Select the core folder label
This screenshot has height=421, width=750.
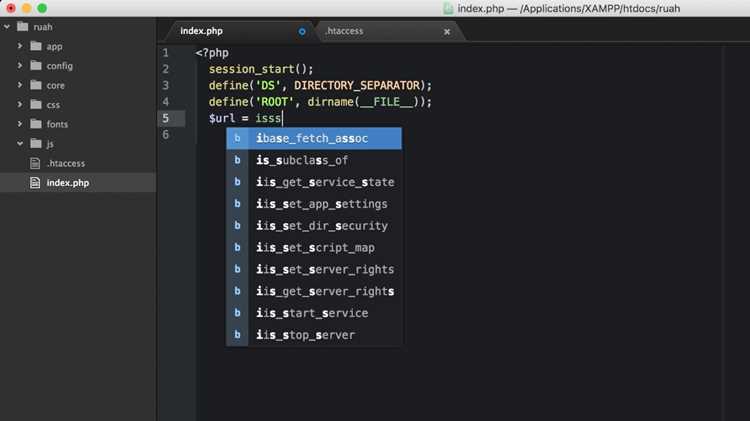tap(55, 85)
